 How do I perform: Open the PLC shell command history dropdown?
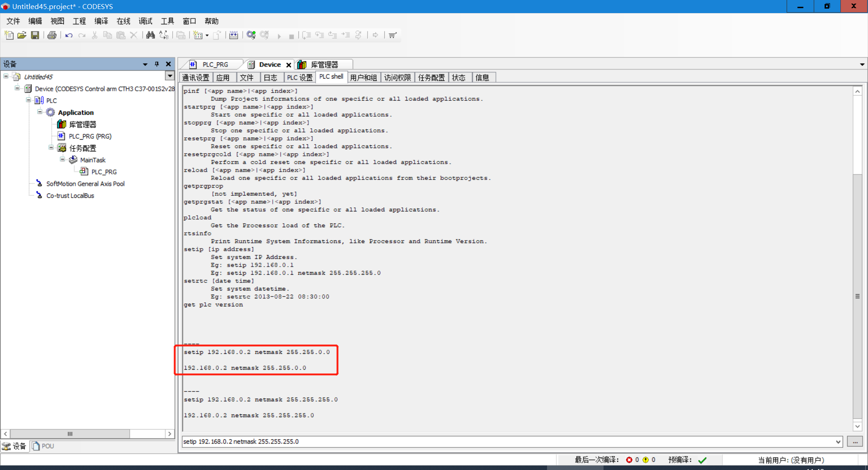[838, 442]
